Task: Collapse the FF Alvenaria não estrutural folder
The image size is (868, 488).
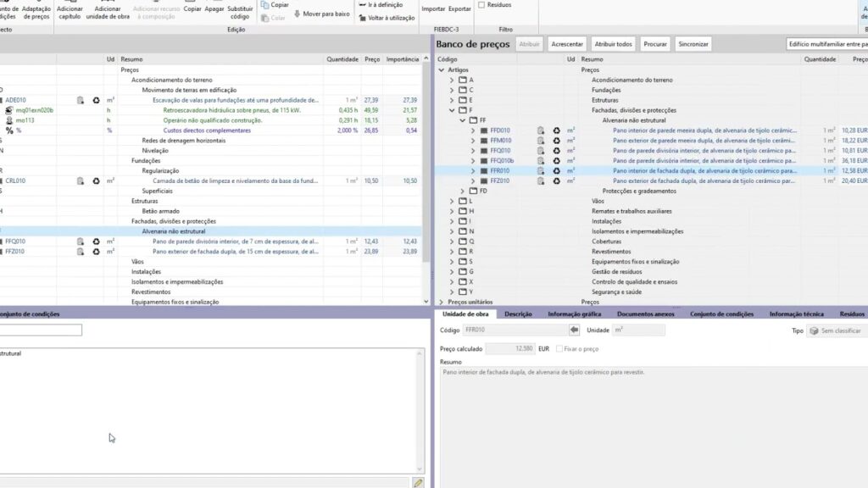Action: pyautogui.click(x=462, y=120)
